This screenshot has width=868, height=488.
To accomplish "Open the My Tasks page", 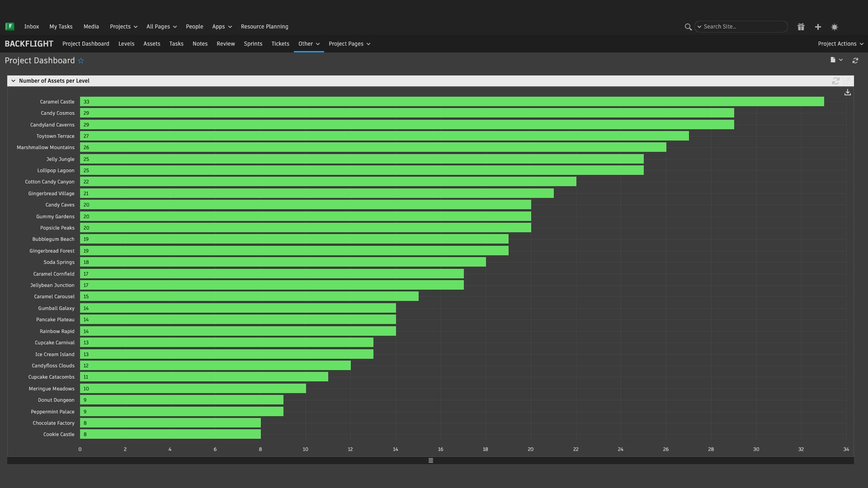I will [x=61, y=27].
